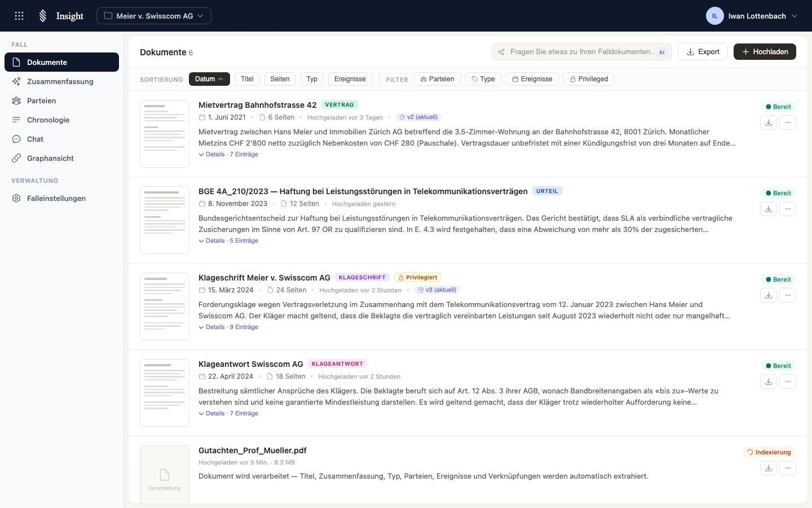Open Parteien in the sidebar
The width and height of the screenshot is (812, 508).
pos(61,100)
